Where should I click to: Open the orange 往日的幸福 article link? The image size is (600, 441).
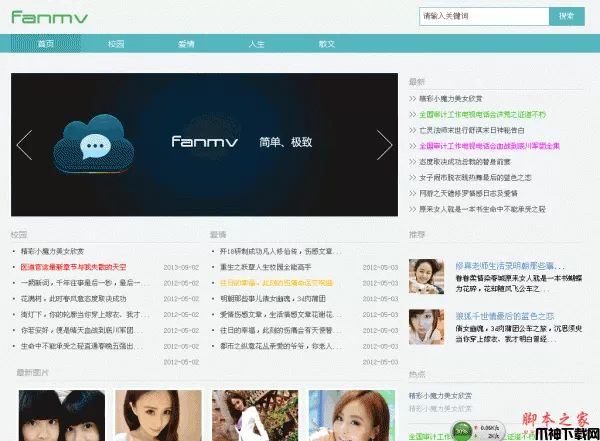pyautogui.click(x=276, y=283)
